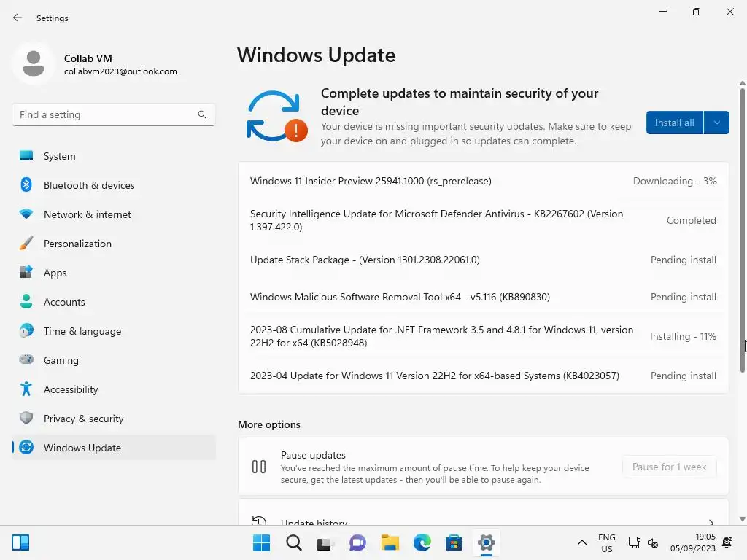This screenshot has height=560, width=747.
Task: Click the Install all button
Action: coord(675,122)
